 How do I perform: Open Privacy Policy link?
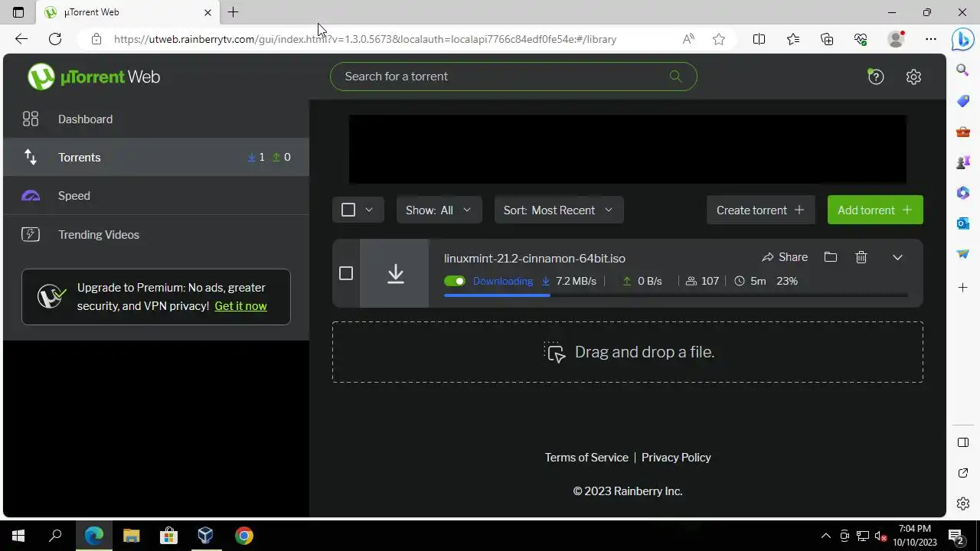676,457
